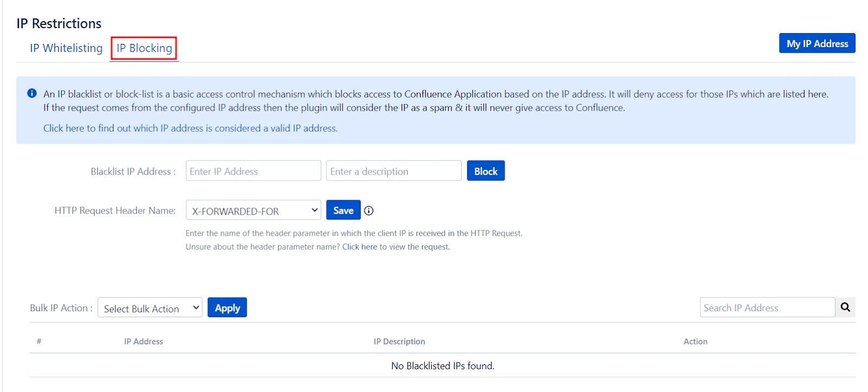Click the search magnifier icon
The width and height of the screenshot is (868, 392).
point(845,307)
